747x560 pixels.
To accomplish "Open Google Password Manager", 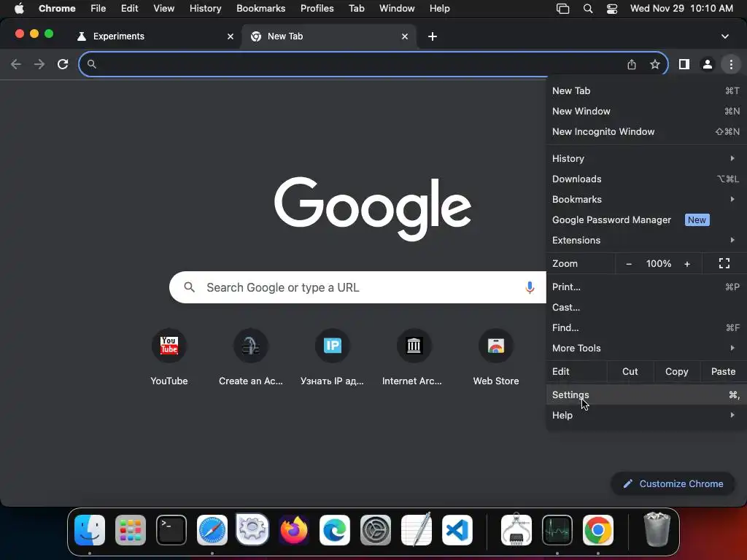I will point(646,220).
